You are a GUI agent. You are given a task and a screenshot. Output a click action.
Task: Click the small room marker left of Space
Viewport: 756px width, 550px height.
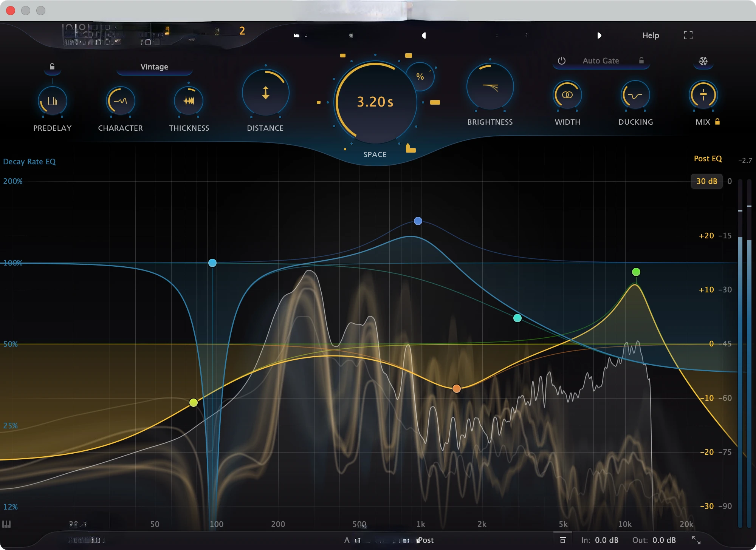pyautogui.click(x=319, y=102)
